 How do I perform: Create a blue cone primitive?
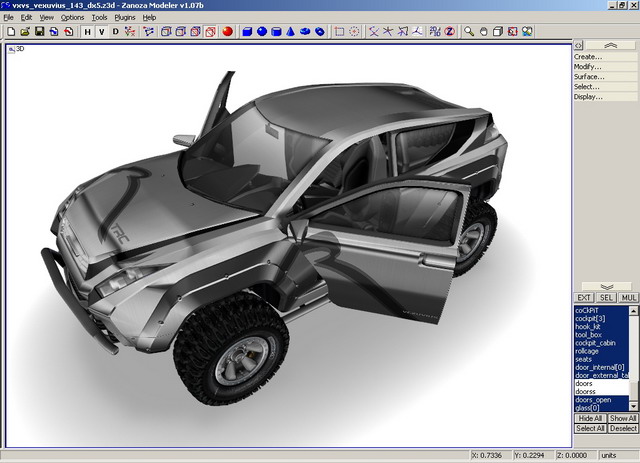tap(290, 32)
